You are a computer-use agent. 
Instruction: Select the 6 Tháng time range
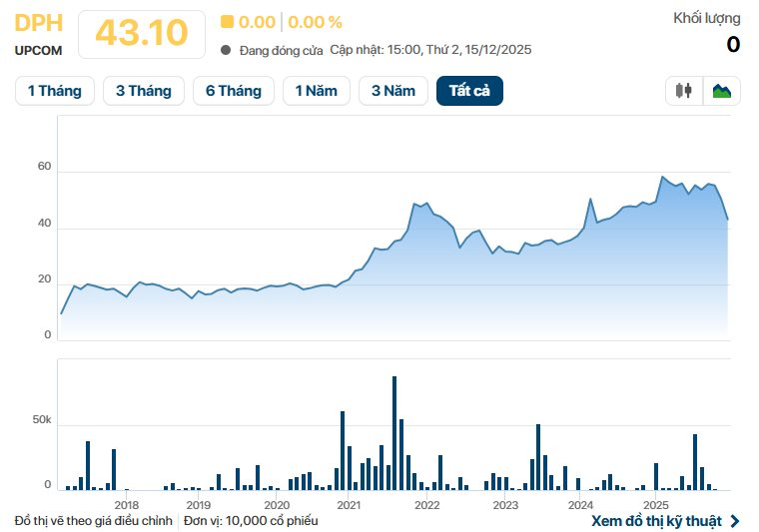(x=233, y=91)
